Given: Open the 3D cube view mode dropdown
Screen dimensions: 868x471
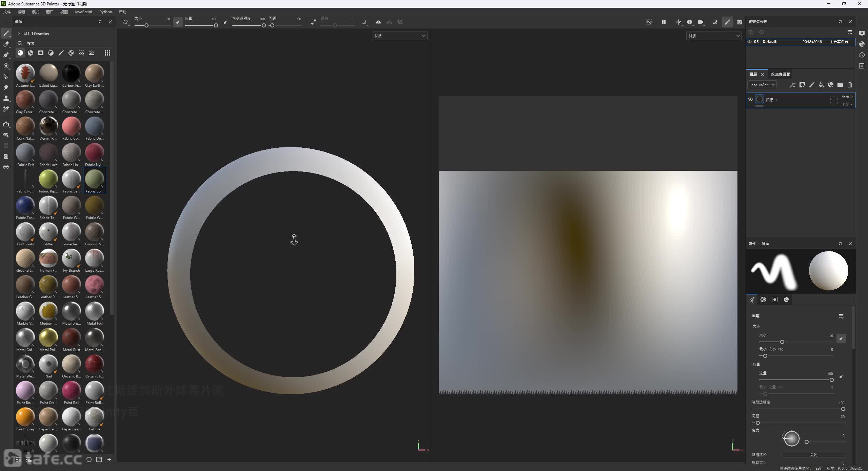Looking at the screenshot, I should point(690,22).
